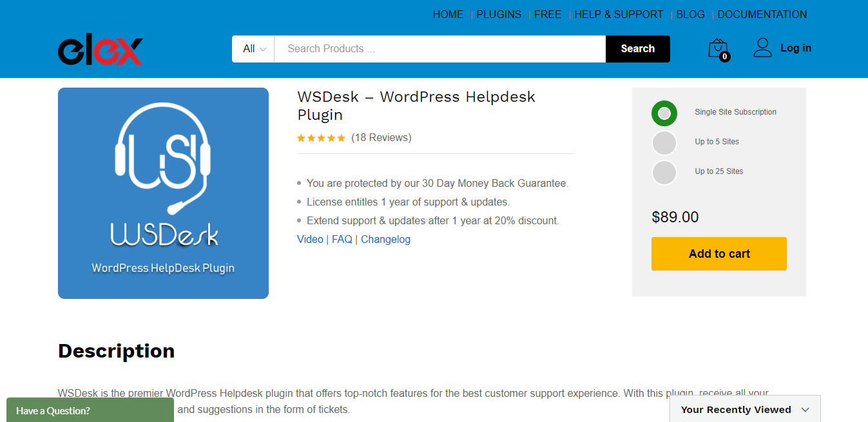This screenshot has height=422, width=868.
Task: Click the $89.00 price
Action: tap(675, 217)
